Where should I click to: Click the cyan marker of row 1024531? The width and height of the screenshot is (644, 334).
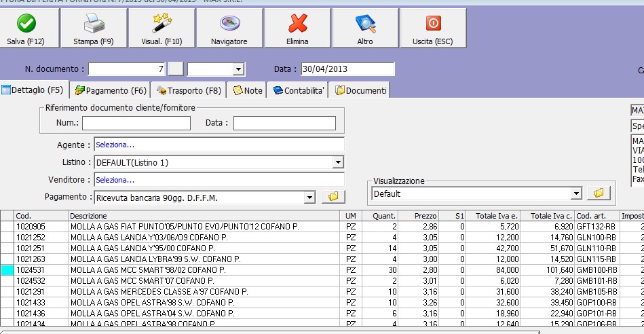[x=7, y=270]
